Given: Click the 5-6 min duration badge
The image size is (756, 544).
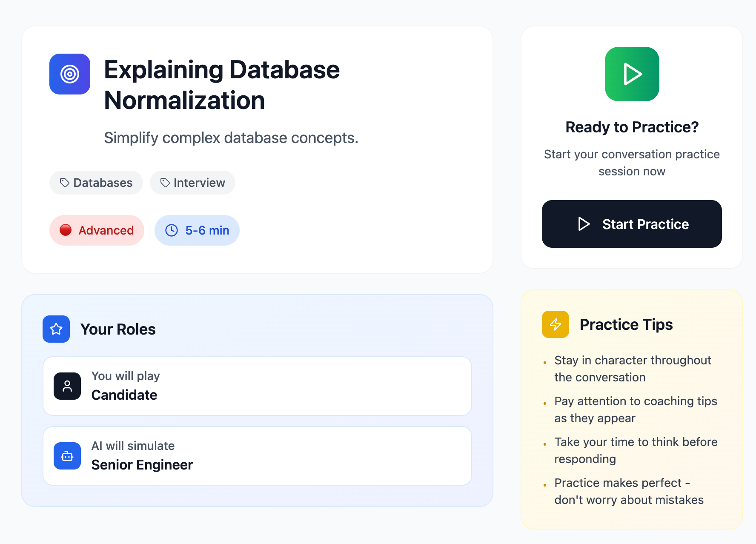Looking at the screenshot, I should click(197, 230).
